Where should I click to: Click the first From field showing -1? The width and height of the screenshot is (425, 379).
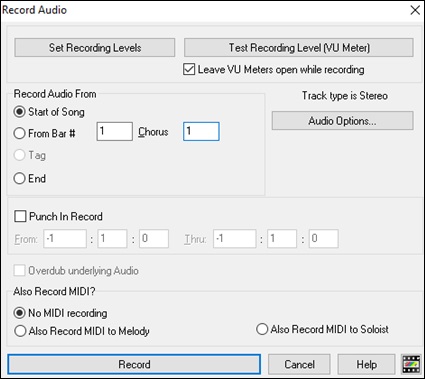[65, 238]
